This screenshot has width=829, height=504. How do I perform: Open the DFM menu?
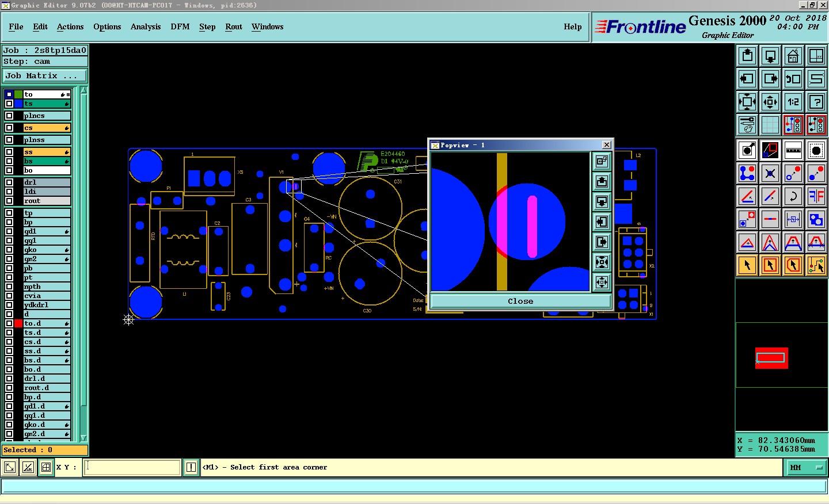pyautogui.click(x=180, y=26)
